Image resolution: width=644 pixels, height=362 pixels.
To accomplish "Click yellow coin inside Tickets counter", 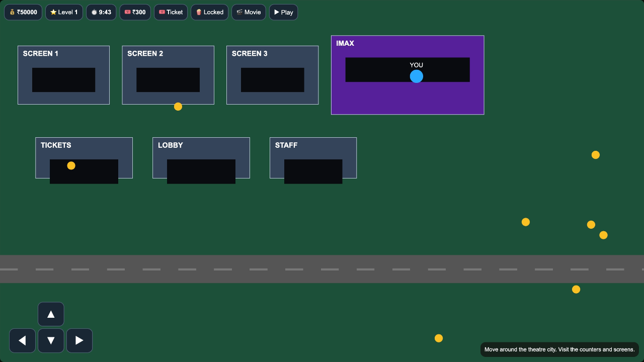I will coord(71,166).
